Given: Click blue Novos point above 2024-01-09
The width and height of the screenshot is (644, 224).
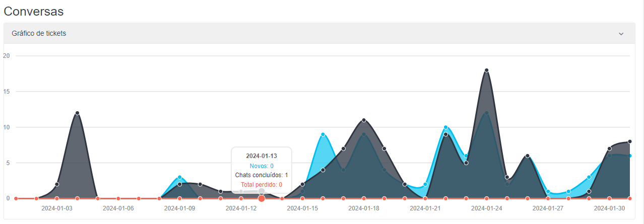Looking at the screenshot, I should [x=179, y=177].
